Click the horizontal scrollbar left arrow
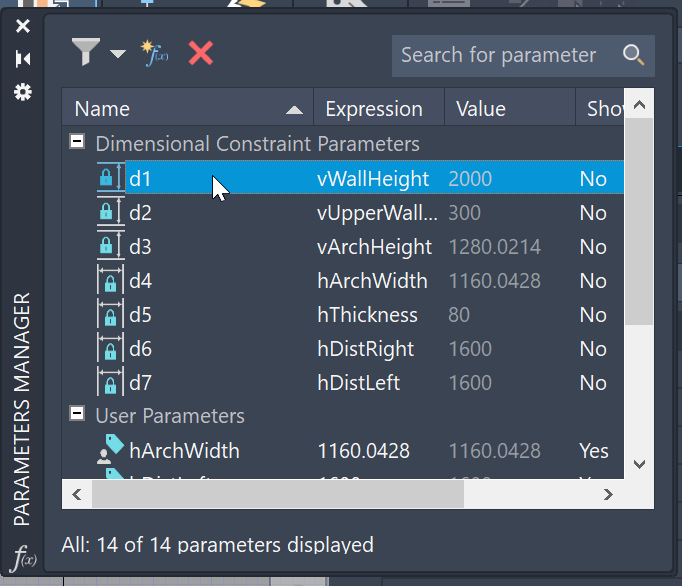Image resolution: width=682 pixels, height=586 pixels. click(77, 494)
